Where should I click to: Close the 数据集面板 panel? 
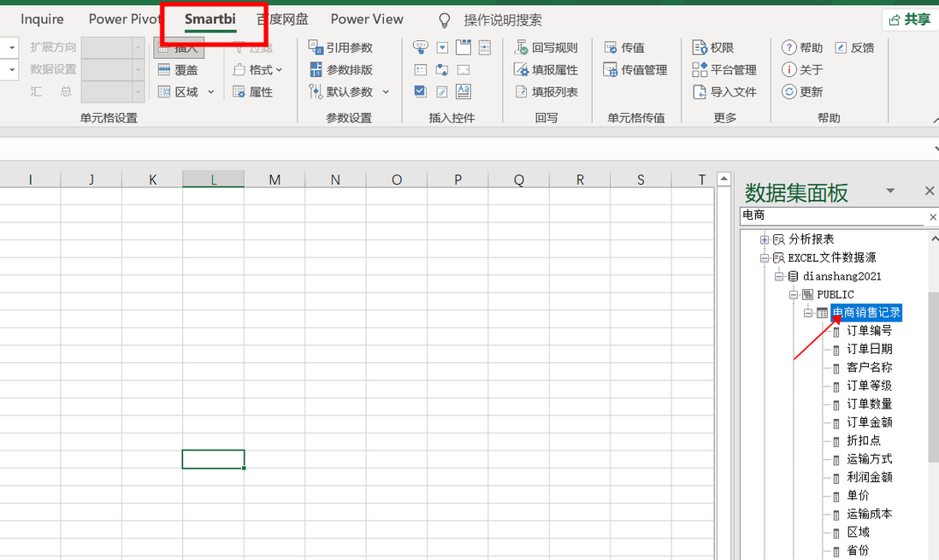tap(930, 191)
